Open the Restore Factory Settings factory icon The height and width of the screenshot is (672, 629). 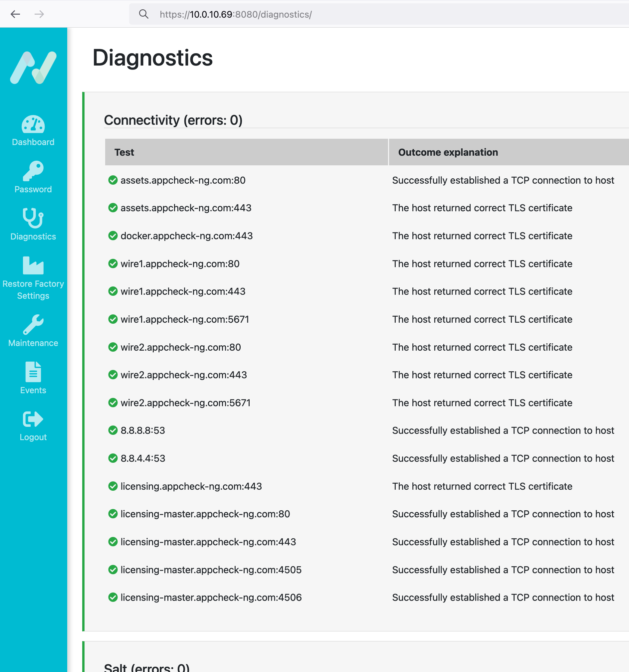(33, 265)
